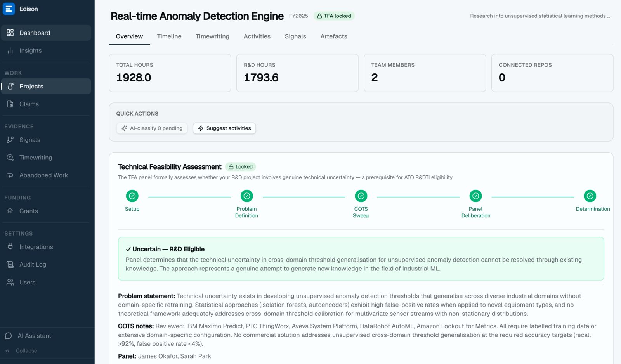Click the Suggest activities button
This screenshot has width=621, height=364.
click(x=224, y=128)
